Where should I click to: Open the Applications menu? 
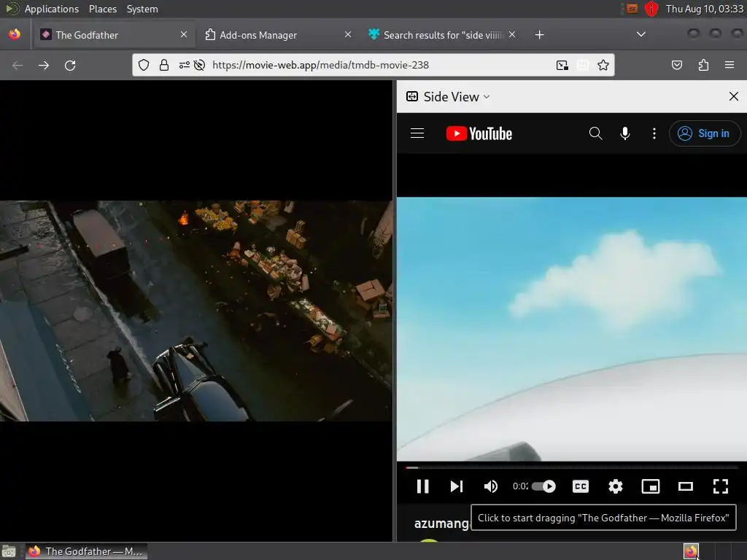pos(52,9)
